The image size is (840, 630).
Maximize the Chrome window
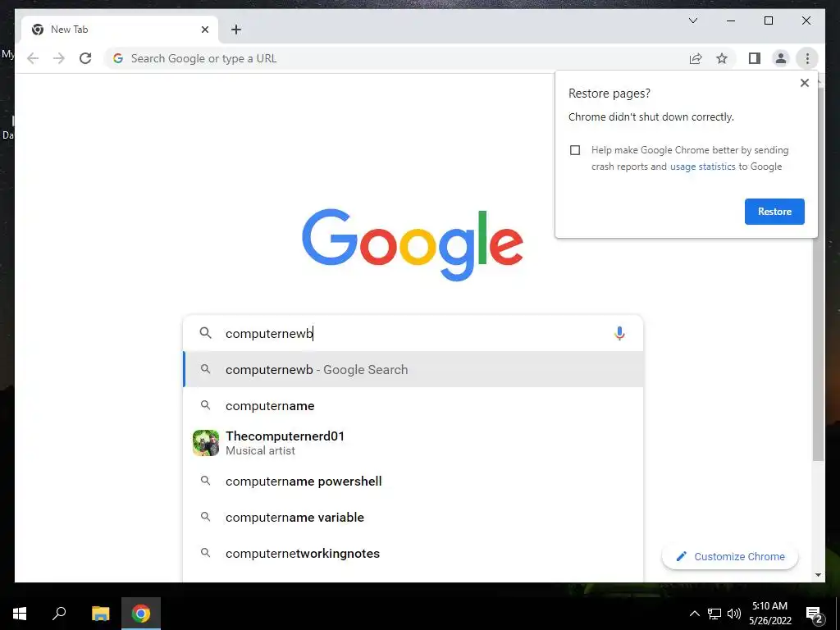point(768,21)
